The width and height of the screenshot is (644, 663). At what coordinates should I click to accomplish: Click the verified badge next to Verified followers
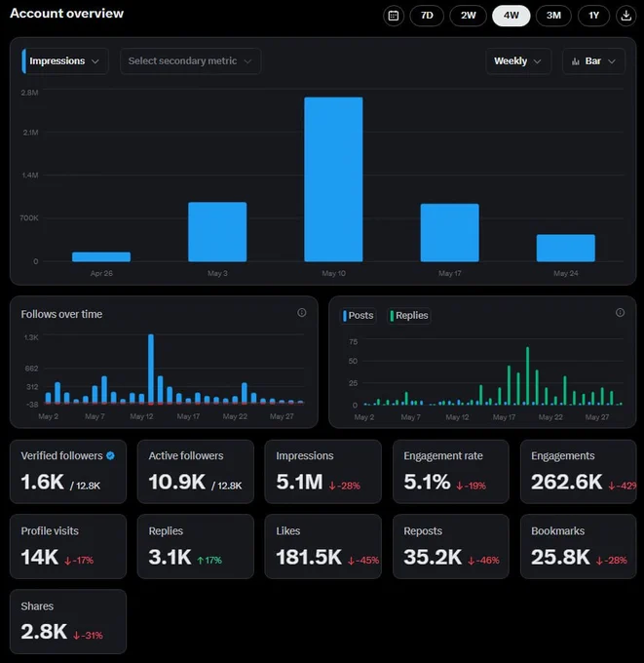110,455
